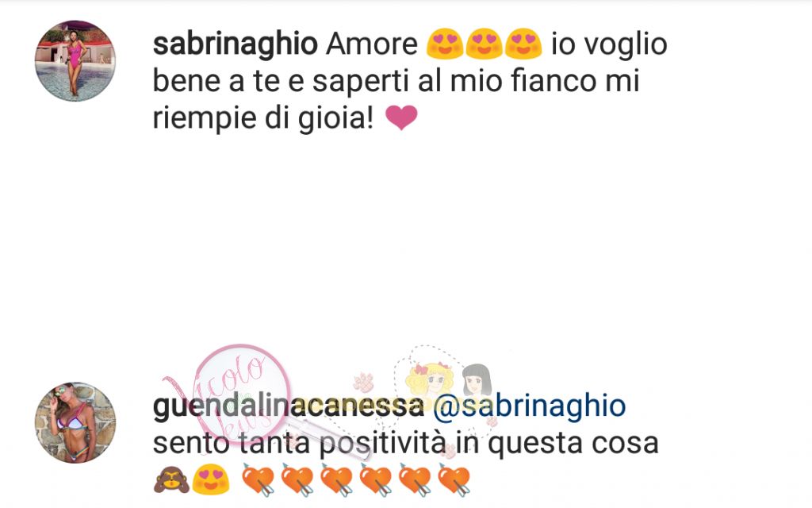The width and height of the screenshot is (812, 508).
Task: Click the heart-eyes emoji next to monkey
Action: pyautogui.click(x=211, y=479)
